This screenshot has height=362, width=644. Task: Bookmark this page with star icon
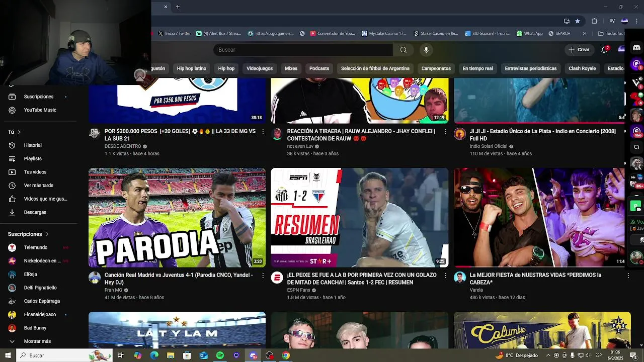pyautogui.click(x=578, y=21)
